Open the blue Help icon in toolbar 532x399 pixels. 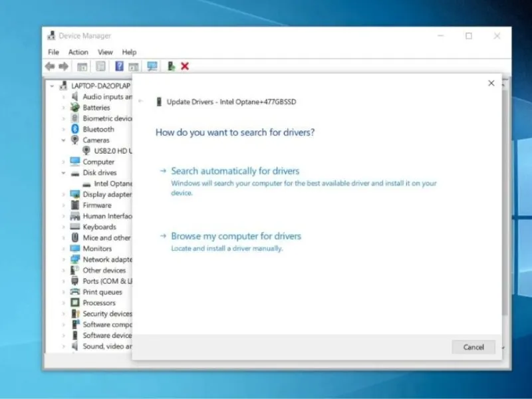[120, 66]
